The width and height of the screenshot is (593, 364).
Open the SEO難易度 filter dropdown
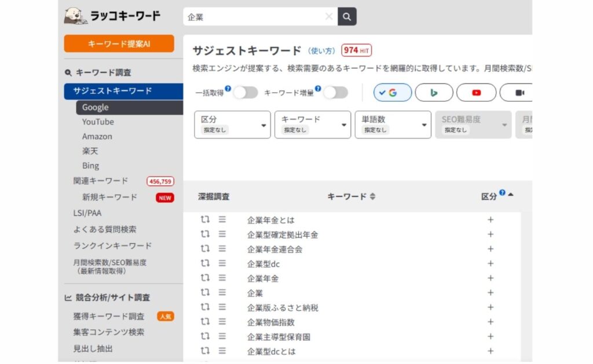click(473, 125)
